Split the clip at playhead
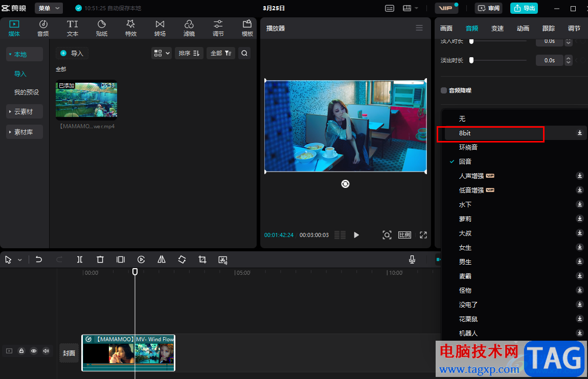The width and height of the screenshot is (588, 379). click(79, 259)
